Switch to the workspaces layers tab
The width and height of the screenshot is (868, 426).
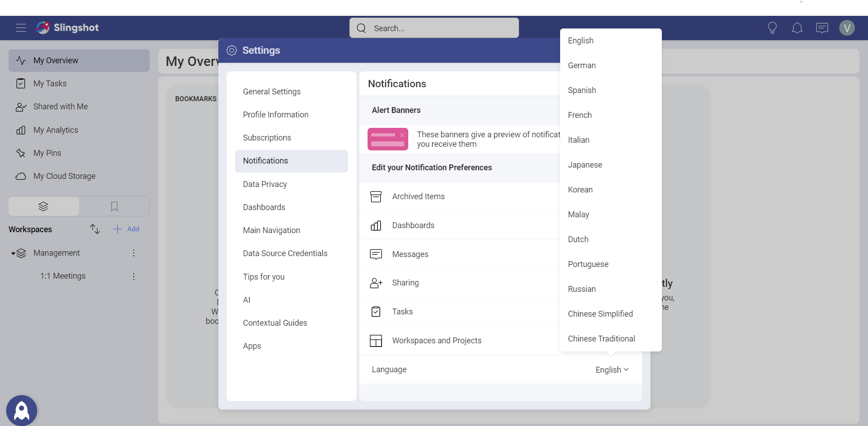(44, 206)
